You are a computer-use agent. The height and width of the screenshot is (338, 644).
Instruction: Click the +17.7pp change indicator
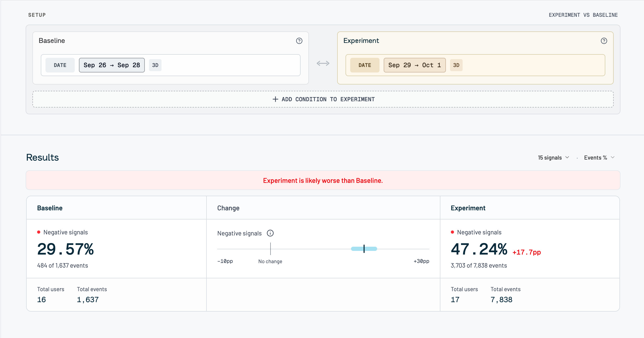pyautogui.click(x=527, y=252)
